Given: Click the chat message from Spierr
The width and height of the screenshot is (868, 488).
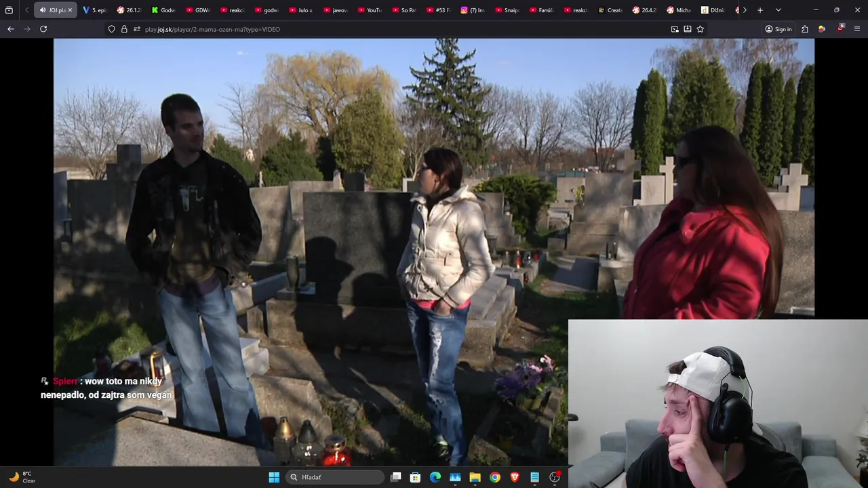Looking at the screenshot, I should (x=107, y=388).
